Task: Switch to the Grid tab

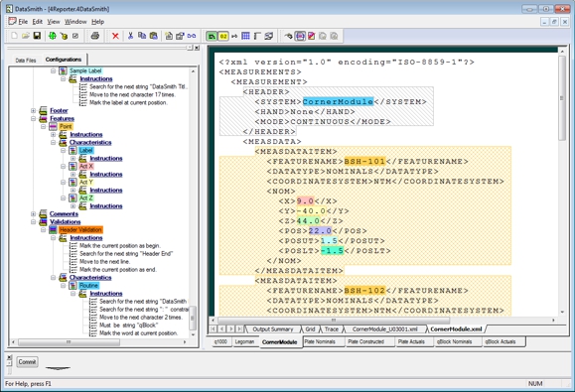Action: point(310,329)
